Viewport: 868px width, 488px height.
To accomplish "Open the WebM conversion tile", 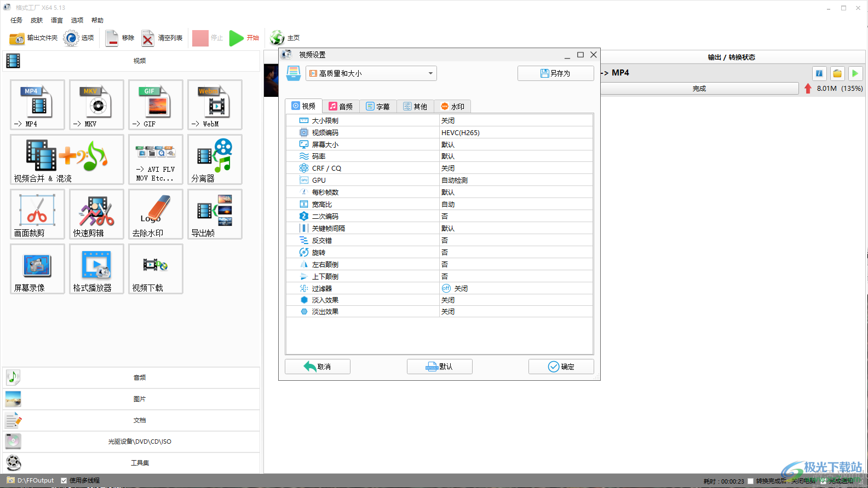I will pos(215,104).
